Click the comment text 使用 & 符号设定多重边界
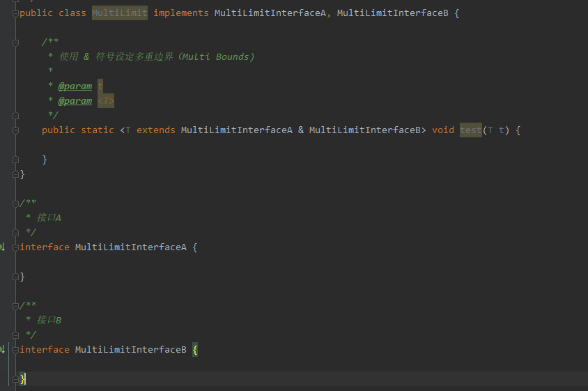The width and height of the screenshot is (588, 391). (116, 56)
